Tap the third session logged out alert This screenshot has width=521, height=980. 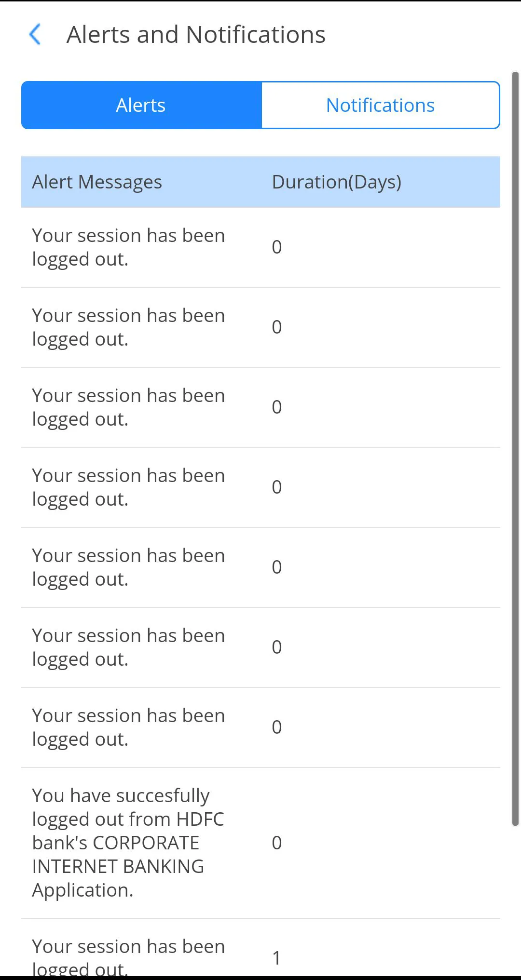tap(128, 407)
